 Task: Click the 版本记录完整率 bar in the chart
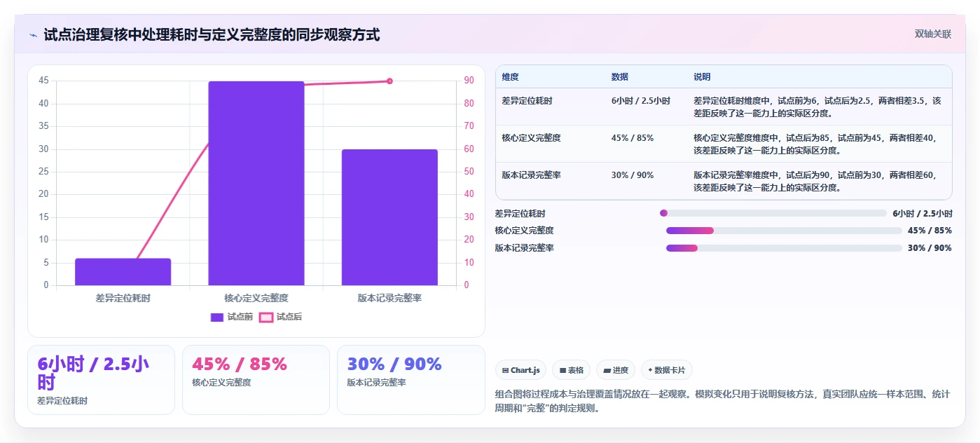tap(389, 217)
